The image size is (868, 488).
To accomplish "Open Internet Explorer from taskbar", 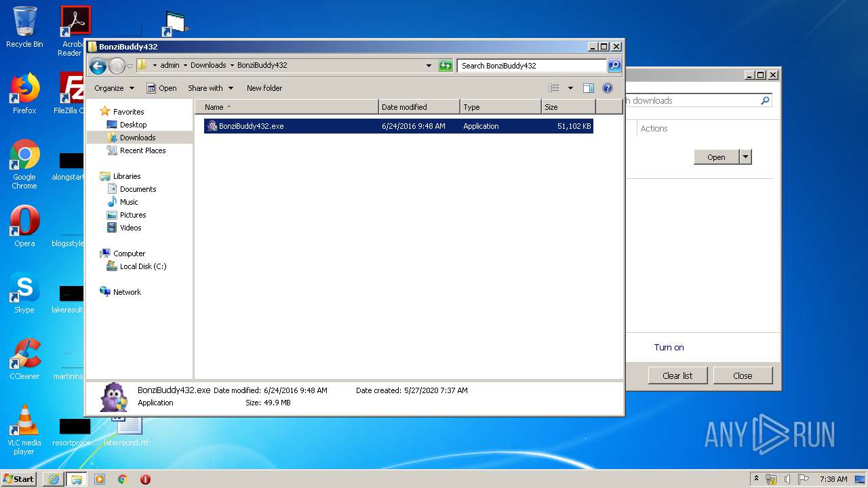I will (x=54, y=479).
